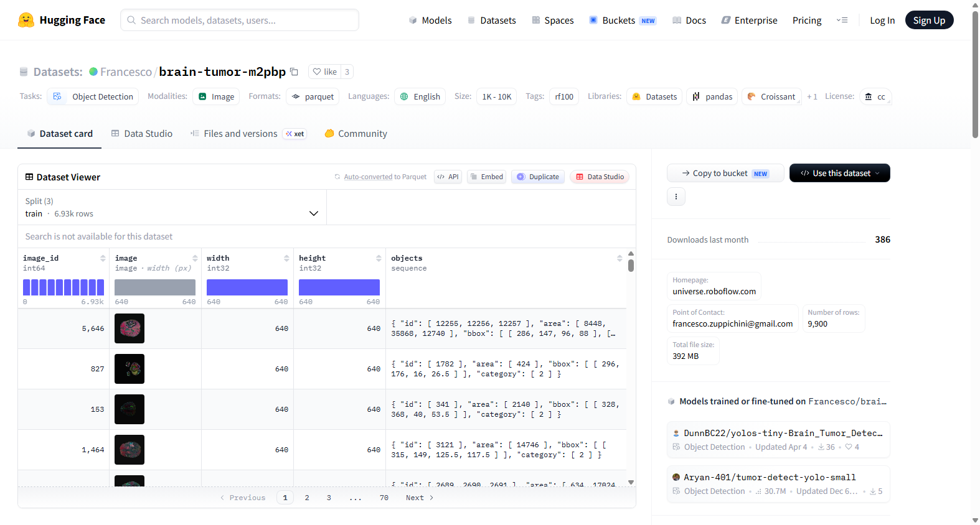Click the Log In link
Screen dimensions: 980x525
[x=882, y=21]
